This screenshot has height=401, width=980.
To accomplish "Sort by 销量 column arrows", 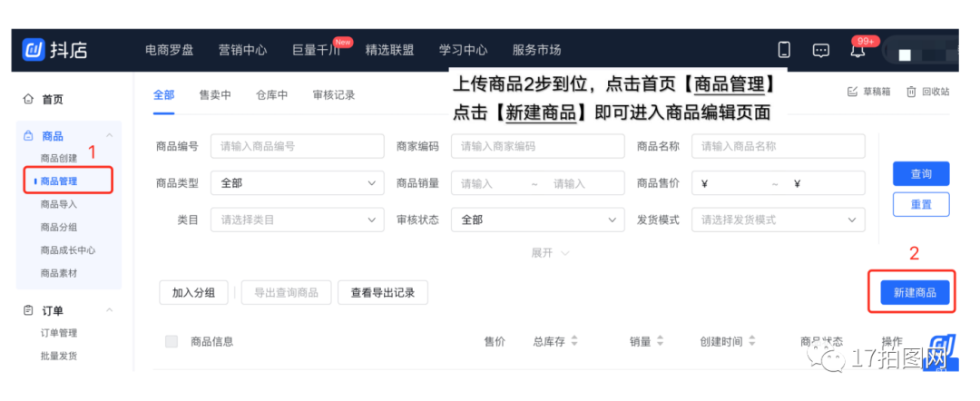I will 660,342.
